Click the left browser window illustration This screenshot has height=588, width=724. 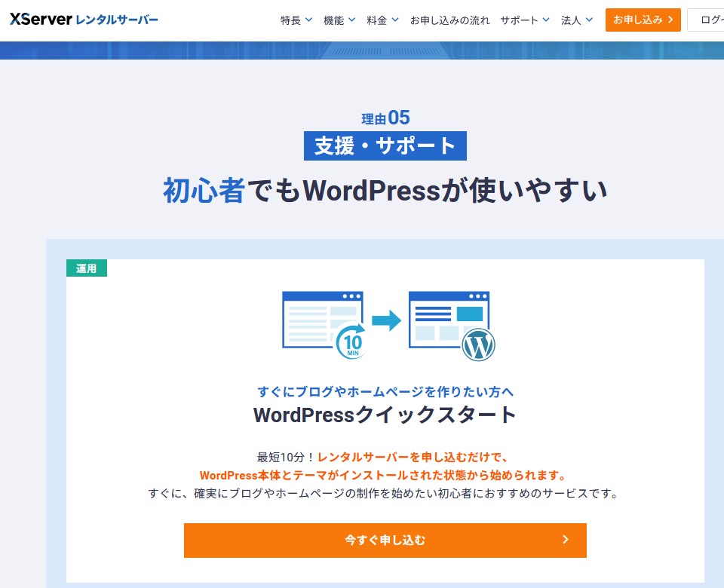click(x=320, y=318)
